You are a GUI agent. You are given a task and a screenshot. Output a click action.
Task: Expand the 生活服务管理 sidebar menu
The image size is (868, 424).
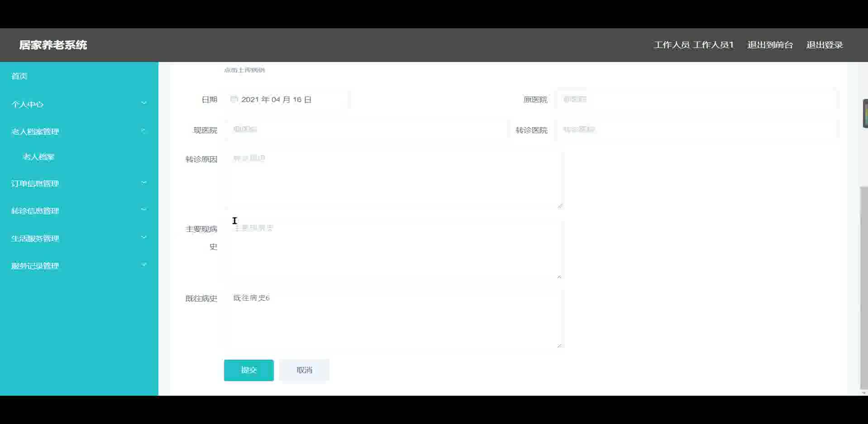pos(79,238)
